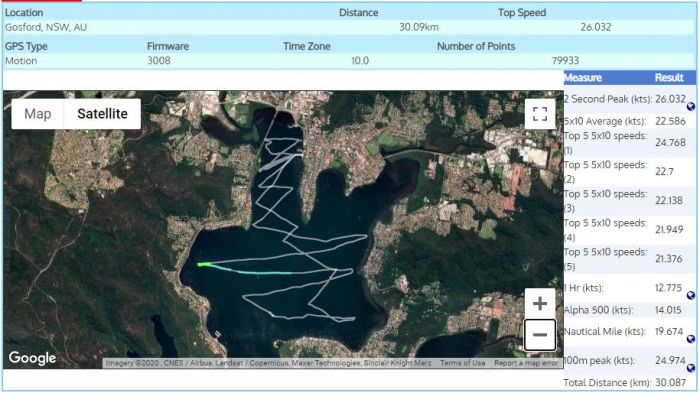The image size is (700, 393).
Task: Select the Gosford, NSW, AU location cell
Action: point(46,27)
